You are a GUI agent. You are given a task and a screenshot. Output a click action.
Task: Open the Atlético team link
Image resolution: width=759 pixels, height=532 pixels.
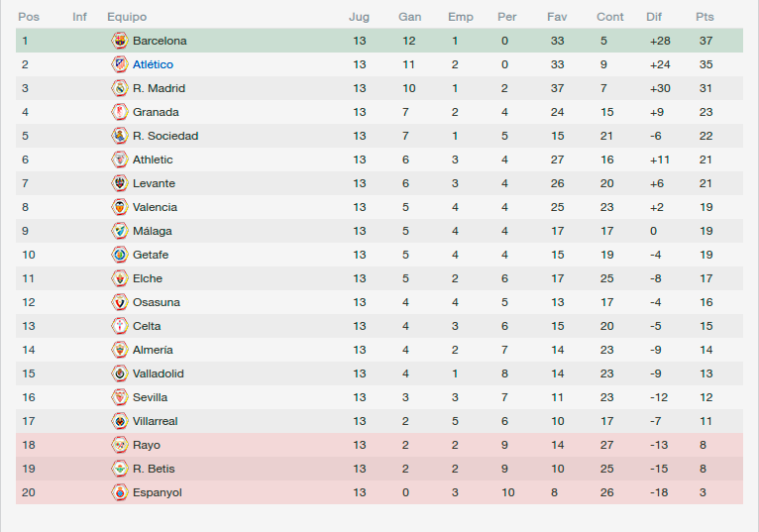click(x=153, y=64)
